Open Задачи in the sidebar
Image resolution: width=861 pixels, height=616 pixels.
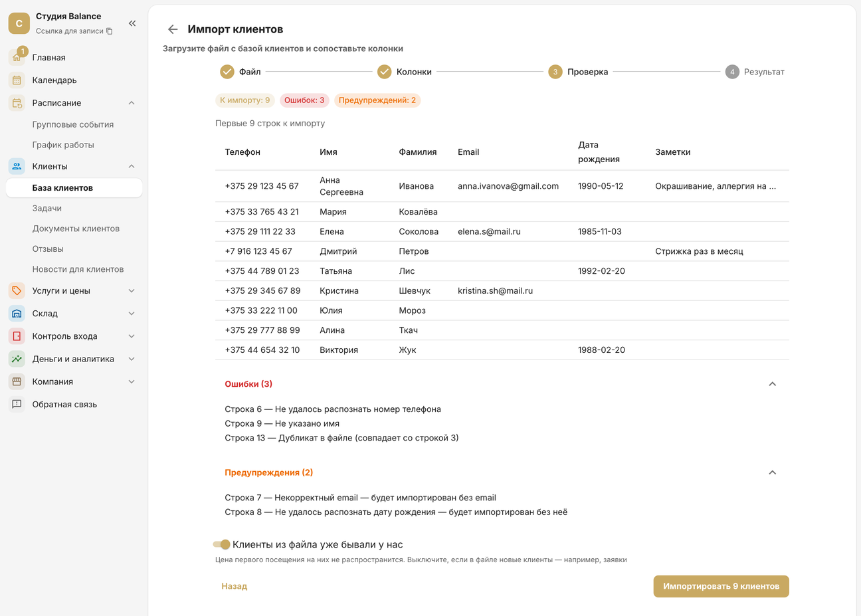pos(47,208)
